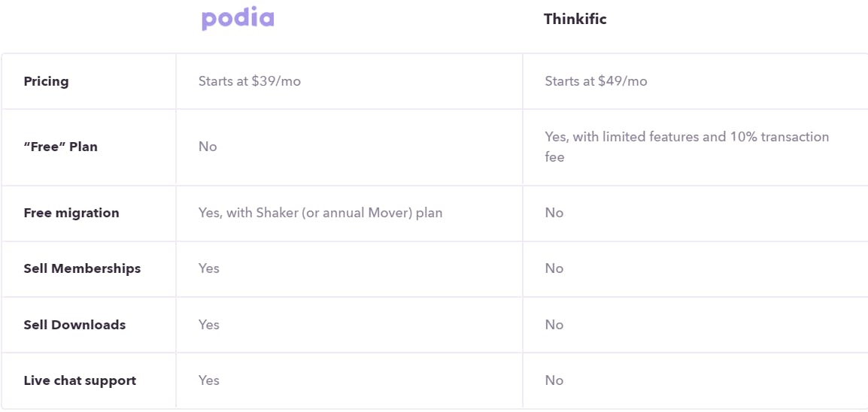
Task: Click the Pricing row label
Action: (46, 81)
